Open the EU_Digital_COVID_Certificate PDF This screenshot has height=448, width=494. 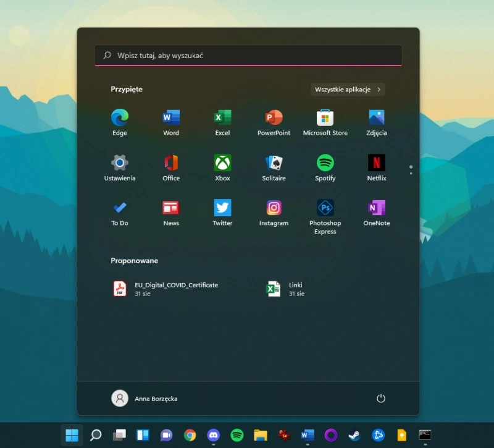167,289
